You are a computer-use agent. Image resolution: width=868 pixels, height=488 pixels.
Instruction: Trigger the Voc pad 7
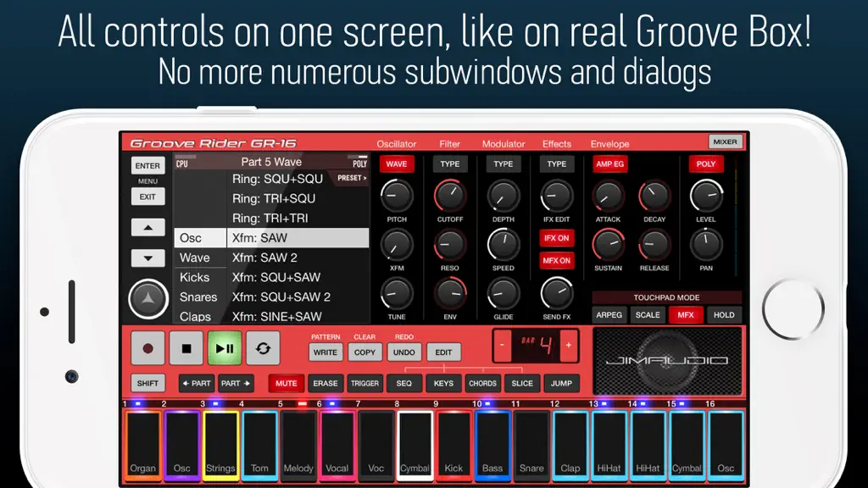click(376, 444)
